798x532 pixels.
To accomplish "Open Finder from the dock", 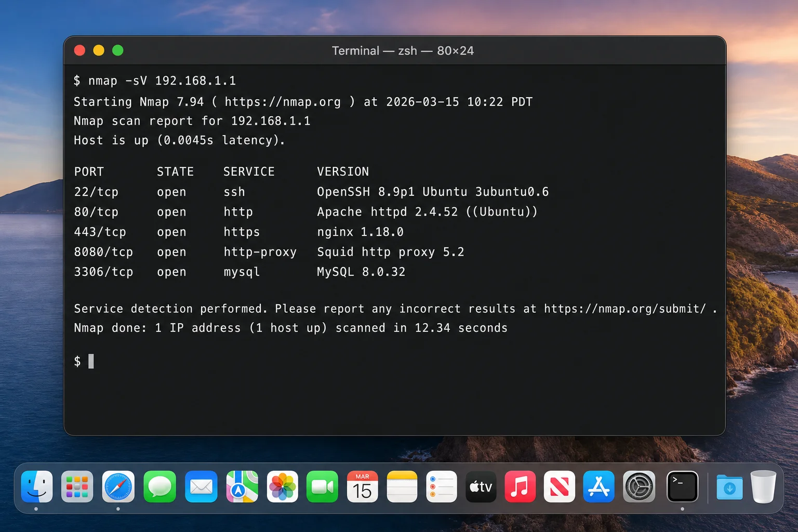I will click(37, 487).
